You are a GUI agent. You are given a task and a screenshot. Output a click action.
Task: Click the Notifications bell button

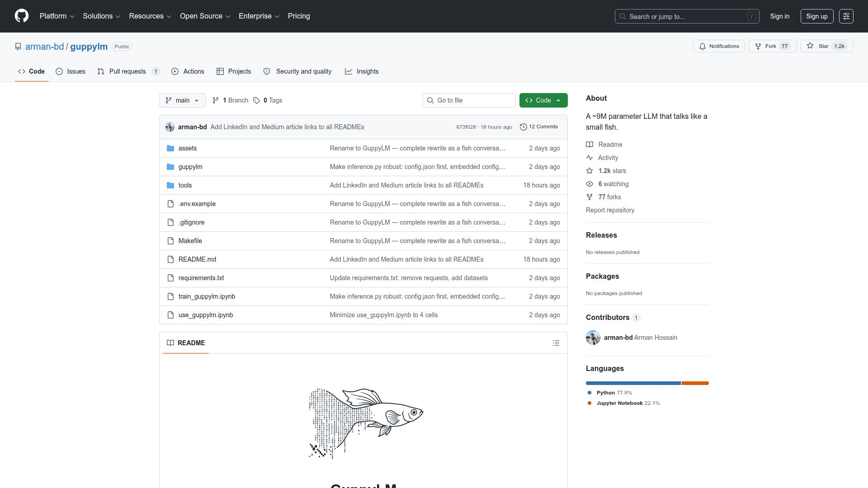(x=719, y=46)
